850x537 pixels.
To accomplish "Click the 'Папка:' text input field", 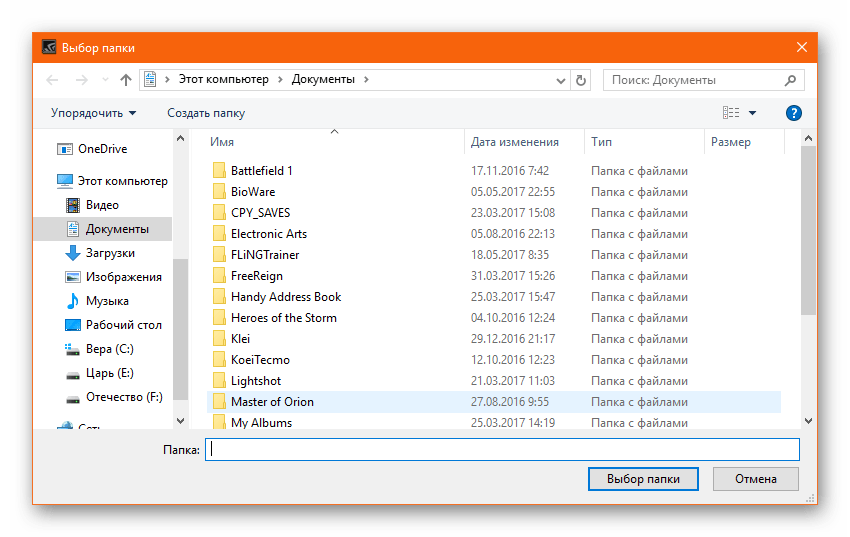I will 502,449.
